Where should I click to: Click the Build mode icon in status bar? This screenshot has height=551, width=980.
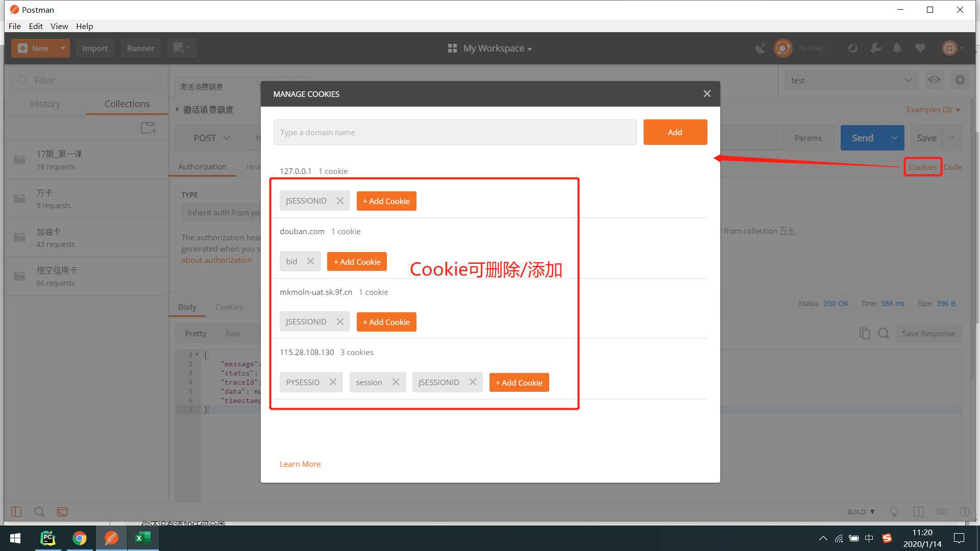[861, 512]
